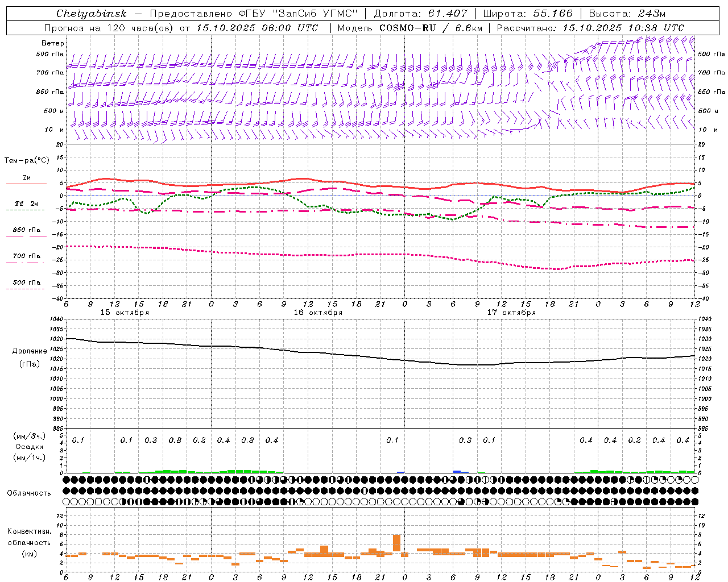Click the Облачность cloudiness label

click(x=29, y=493)
